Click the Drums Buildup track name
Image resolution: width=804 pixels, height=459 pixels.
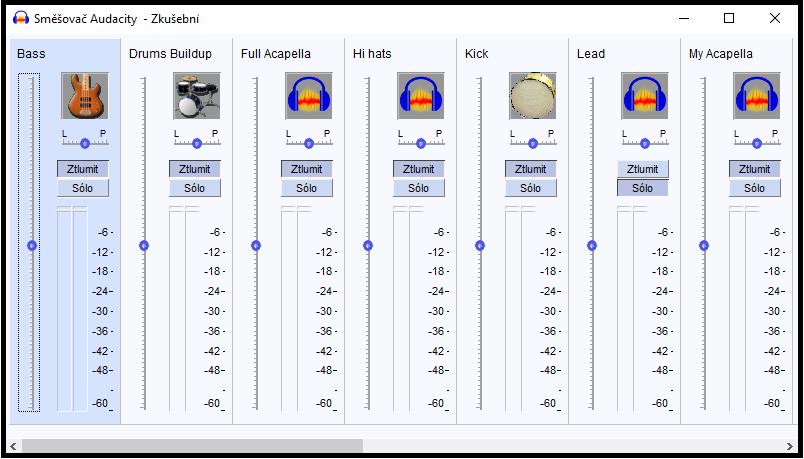pos(170,54)
